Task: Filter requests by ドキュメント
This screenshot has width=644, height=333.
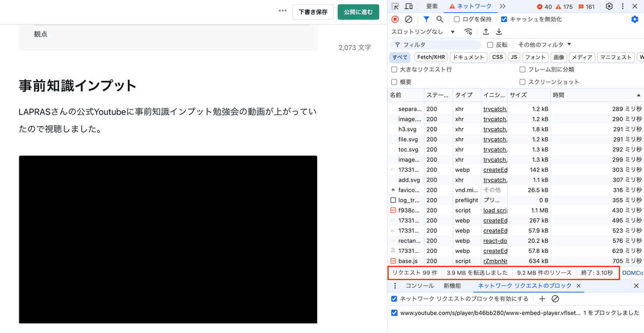Action: click(469, 57)
